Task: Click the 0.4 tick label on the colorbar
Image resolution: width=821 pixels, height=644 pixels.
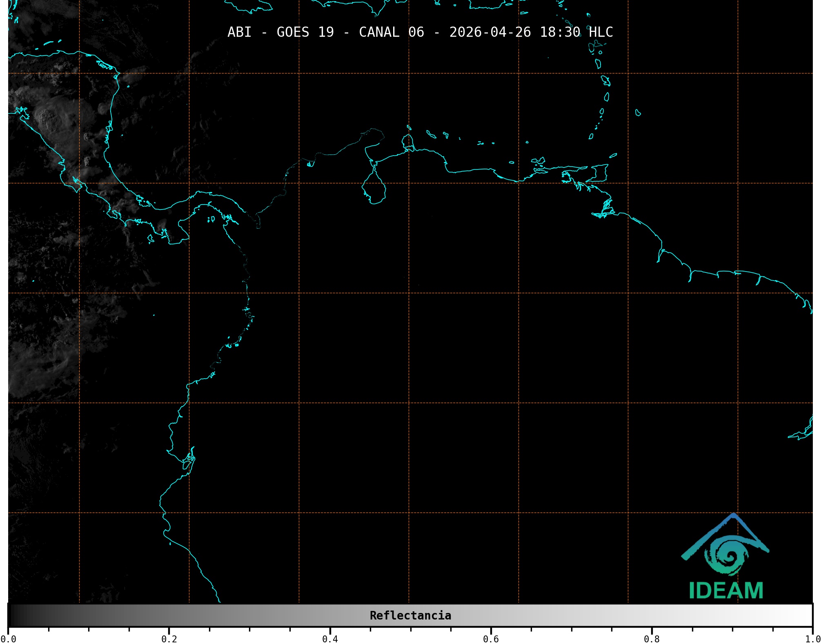Action: coord(330,639)
